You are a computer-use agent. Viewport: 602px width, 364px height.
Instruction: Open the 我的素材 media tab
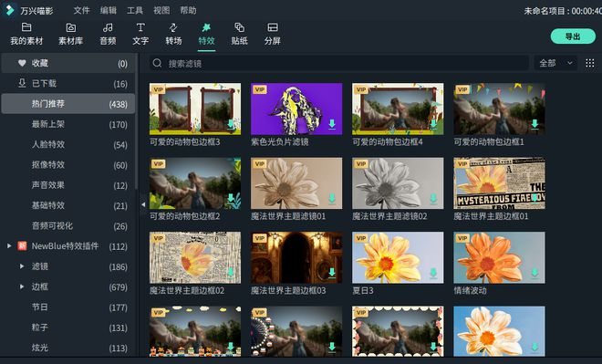(x=26, y=34)
